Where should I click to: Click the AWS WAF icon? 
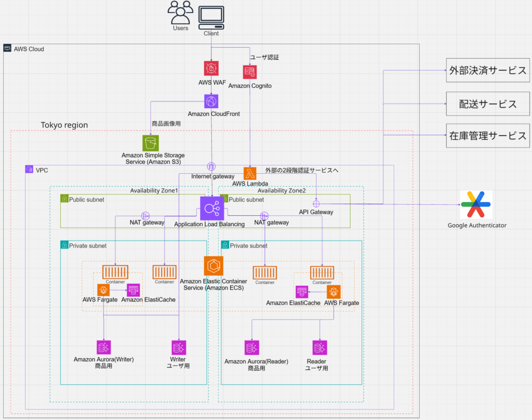click(x=211, y=68)
